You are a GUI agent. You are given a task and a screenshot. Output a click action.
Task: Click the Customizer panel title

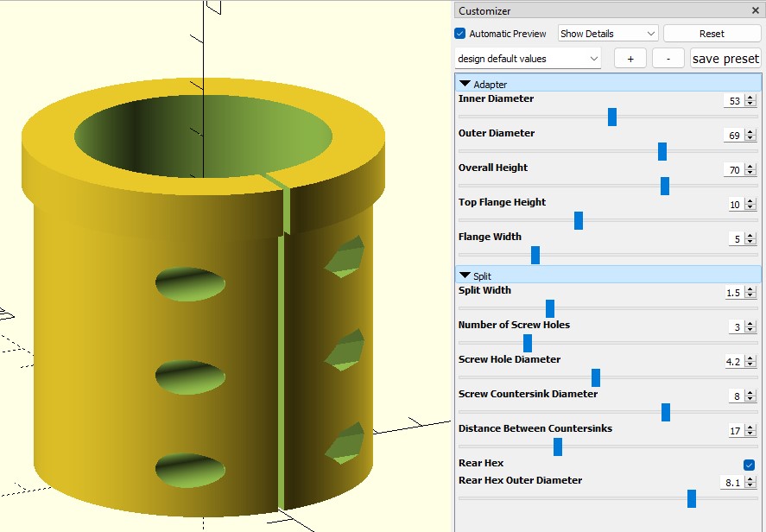pos(484,10)
